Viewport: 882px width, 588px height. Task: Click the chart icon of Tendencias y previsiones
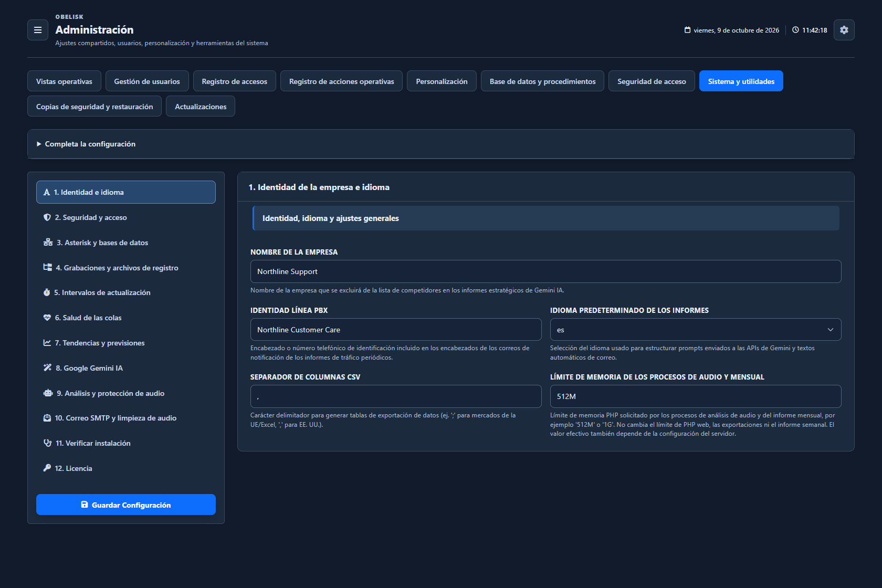tap(47, 343)
